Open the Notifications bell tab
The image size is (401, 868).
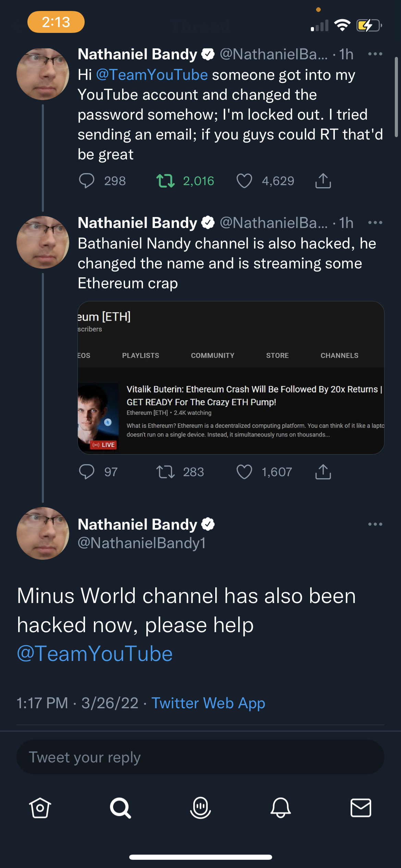pyautogui.click(x=281, y=808)
